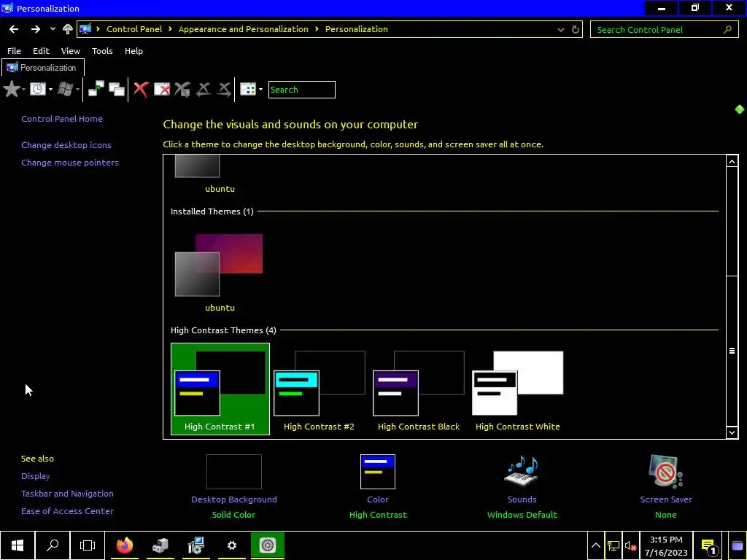Click the search magnifier in Control Panel box
This screenshot has width=747, height=560.
pyautogui.click(x=727, y=29)
